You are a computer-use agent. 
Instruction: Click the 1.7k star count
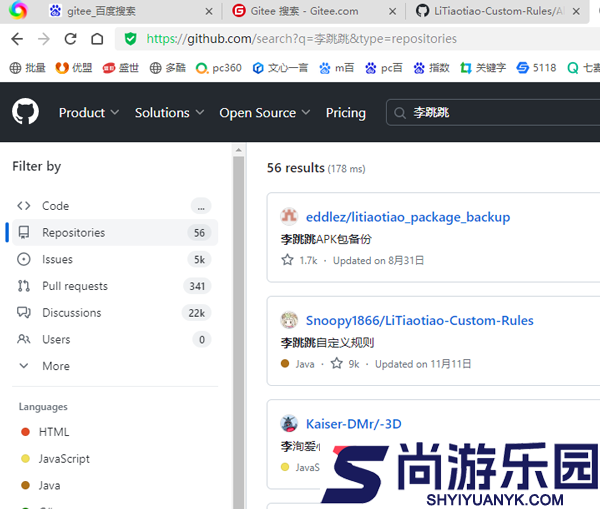click(x=308, y=261)
